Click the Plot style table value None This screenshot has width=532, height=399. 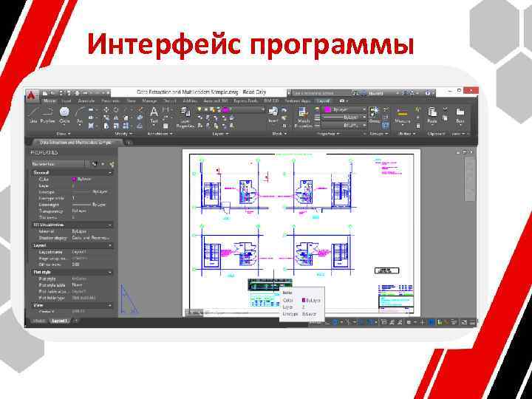[x=77, y=285]
